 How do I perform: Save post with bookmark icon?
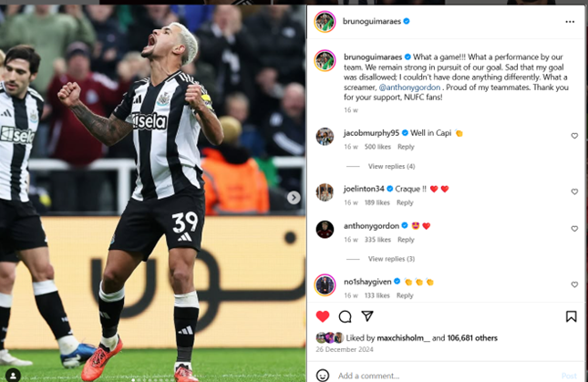(x=571, y=316)
